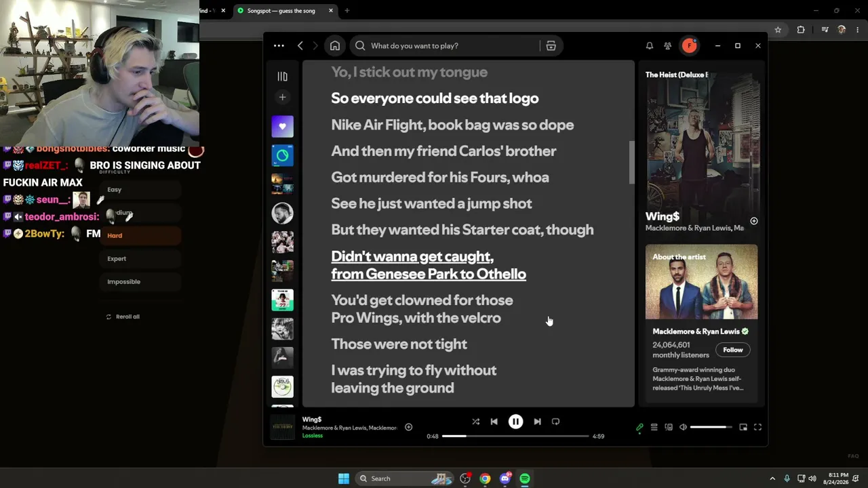Open a new Chrome tab

click(347, 11)
